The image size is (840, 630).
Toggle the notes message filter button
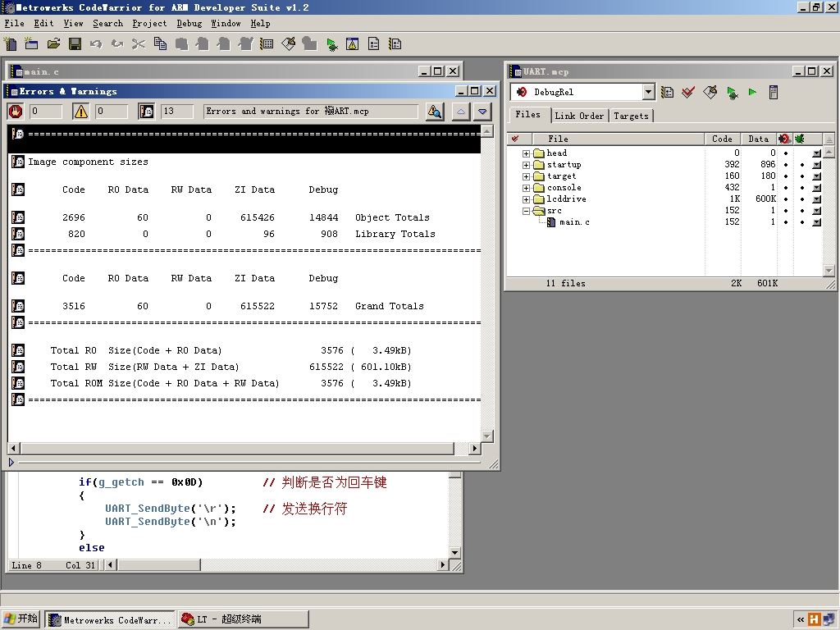click(146, 112)
